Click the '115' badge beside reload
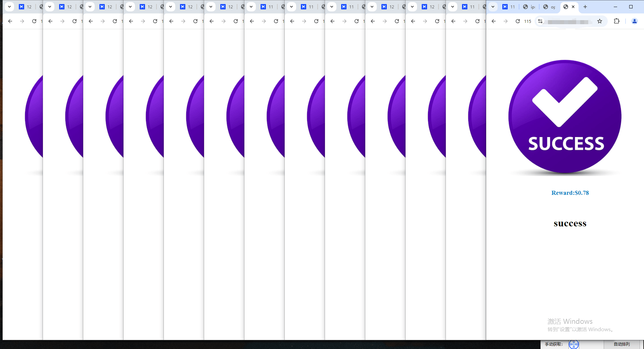 [x=528, y=21]
